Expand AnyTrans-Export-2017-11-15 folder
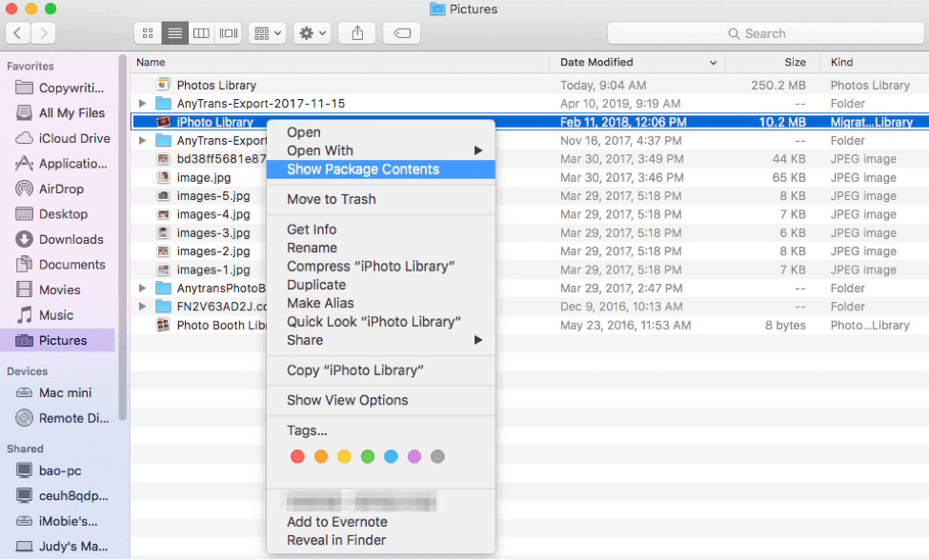929x560 pixels. point(142,104)
